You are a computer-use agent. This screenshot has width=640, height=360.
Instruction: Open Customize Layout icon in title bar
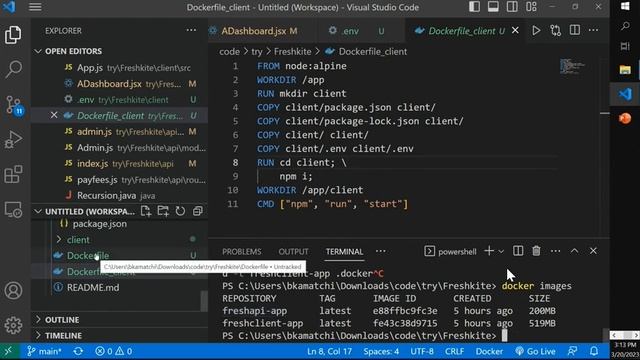[x=531, y=7]
